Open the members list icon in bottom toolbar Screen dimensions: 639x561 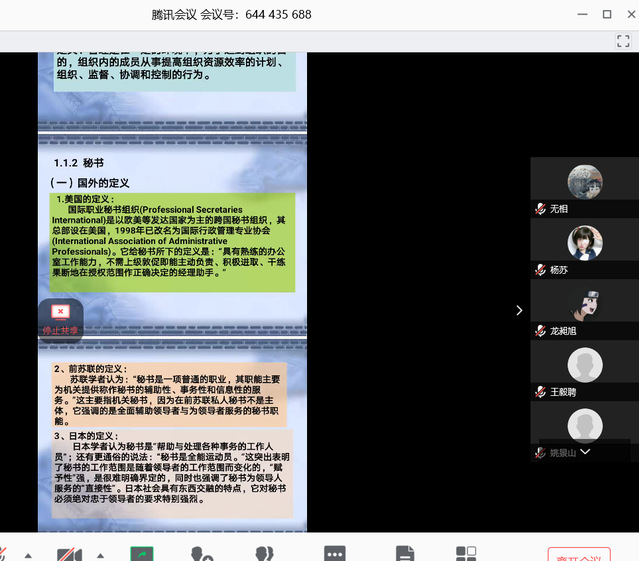coord(265,553)
